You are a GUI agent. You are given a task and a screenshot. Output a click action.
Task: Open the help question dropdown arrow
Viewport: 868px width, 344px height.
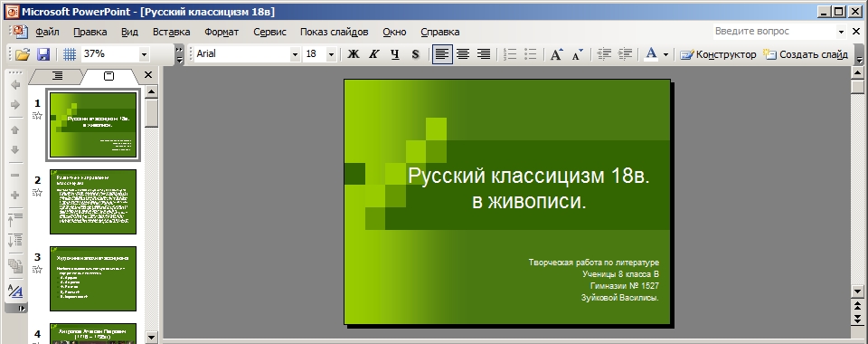(x=841, y=32)
